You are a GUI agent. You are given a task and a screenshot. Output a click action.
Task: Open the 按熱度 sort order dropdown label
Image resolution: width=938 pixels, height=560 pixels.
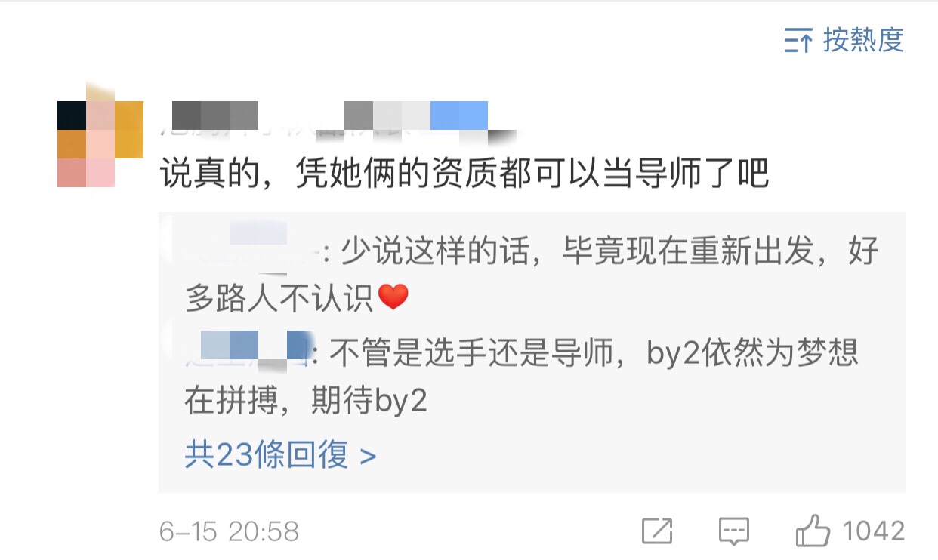point(863,39)
